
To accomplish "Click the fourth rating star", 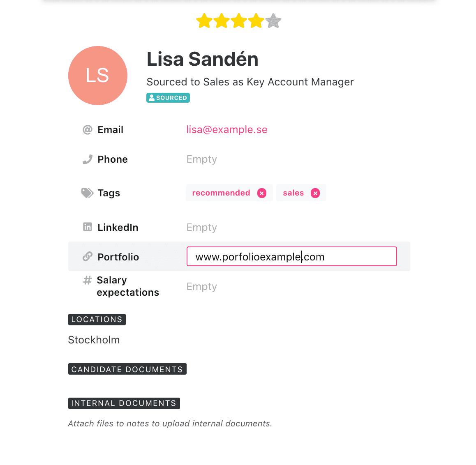I will pos(256,21).
